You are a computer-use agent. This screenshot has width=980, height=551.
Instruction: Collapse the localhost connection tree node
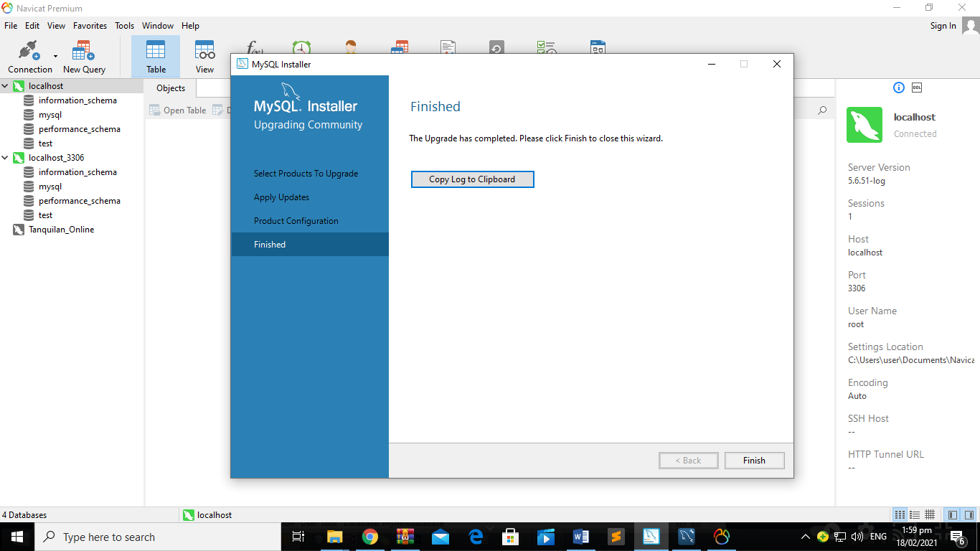(x=5, y=86)
